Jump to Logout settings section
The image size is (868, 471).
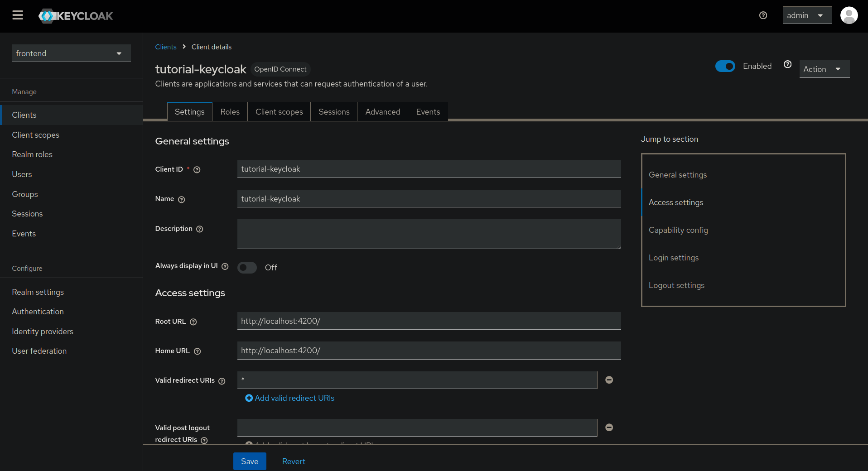676,285
